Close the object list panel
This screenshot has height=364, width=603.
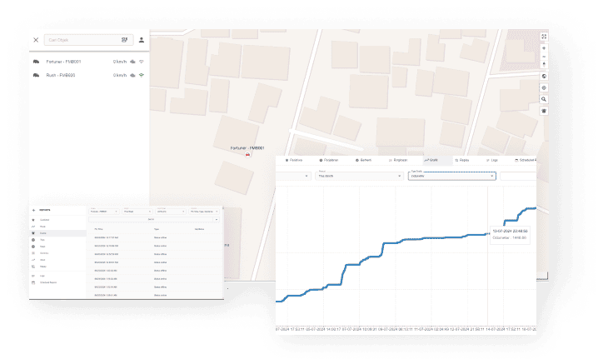pos(36,40)
